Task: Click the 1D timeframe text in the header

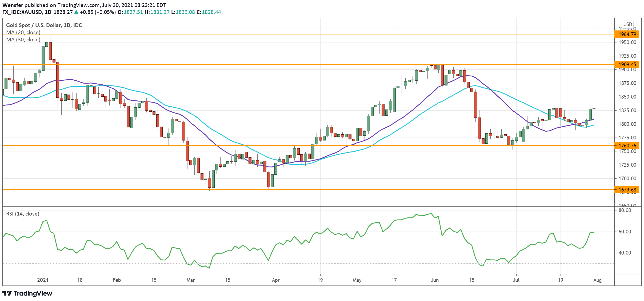Action: [48, 12]
